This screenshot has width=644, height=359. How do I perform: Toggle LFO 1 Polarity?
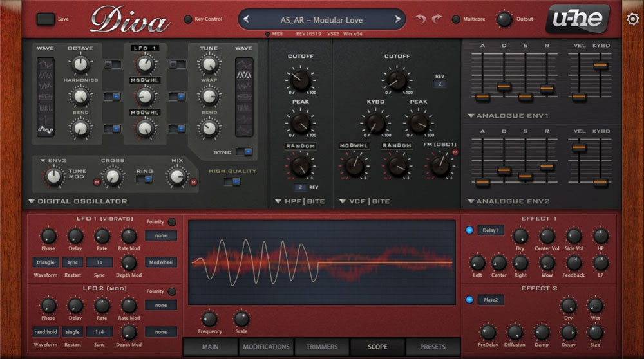(x=172, y=222)
